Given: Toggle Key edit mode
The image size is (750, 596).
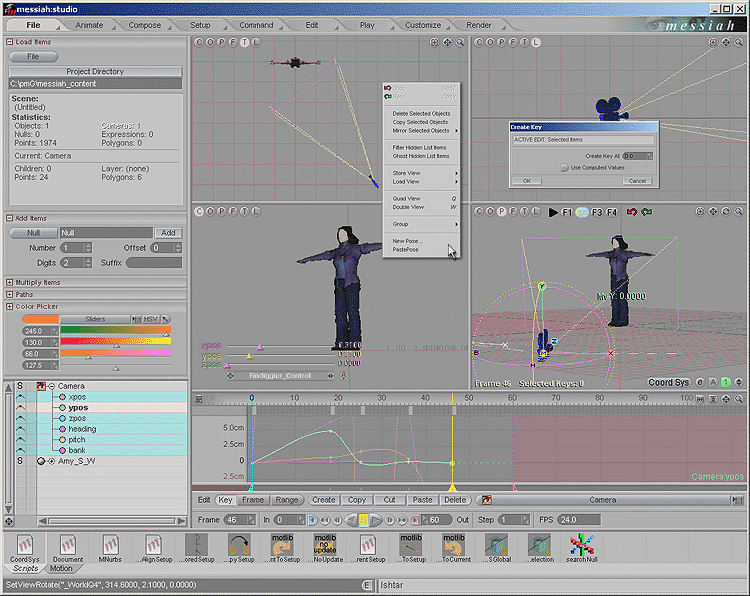Looking at the screenshot, I should point(225,500).
